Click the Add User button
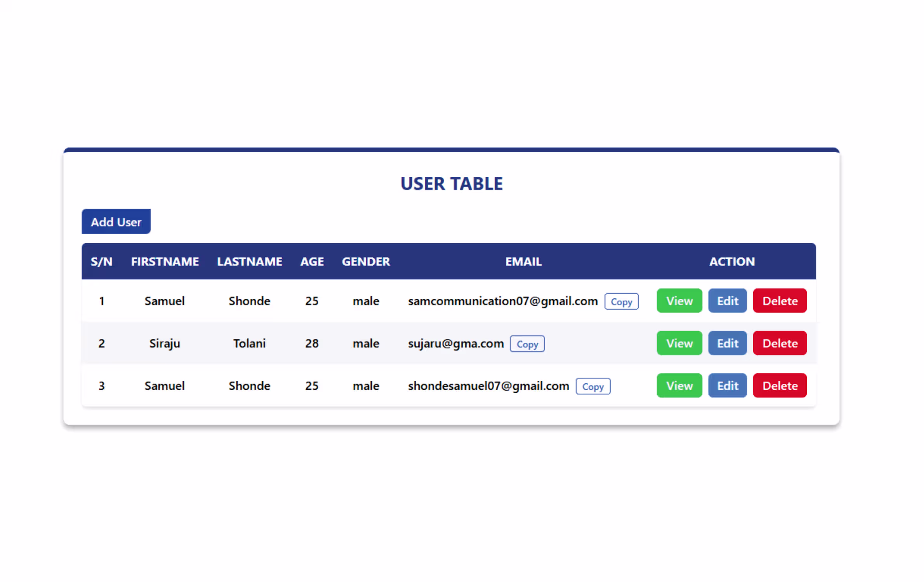The width and height of the screenshot is (924, 582). click(x=116, y=222)
